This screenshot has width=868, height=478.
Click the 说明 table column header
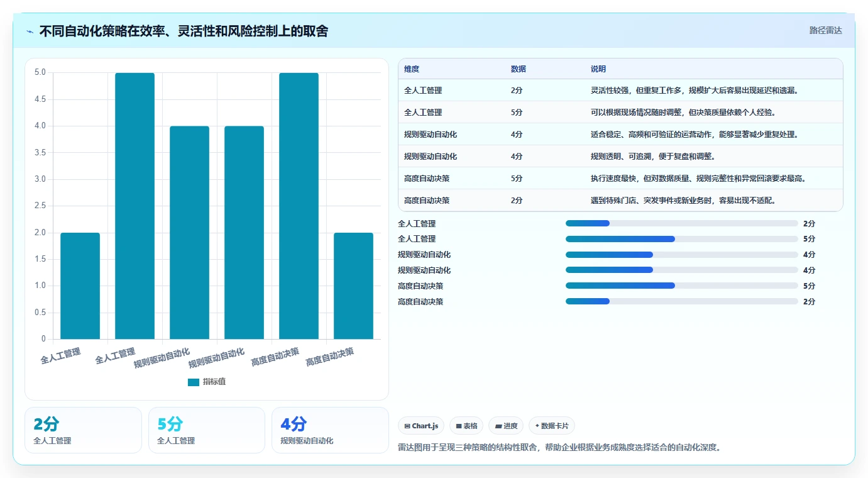point(598,69)
